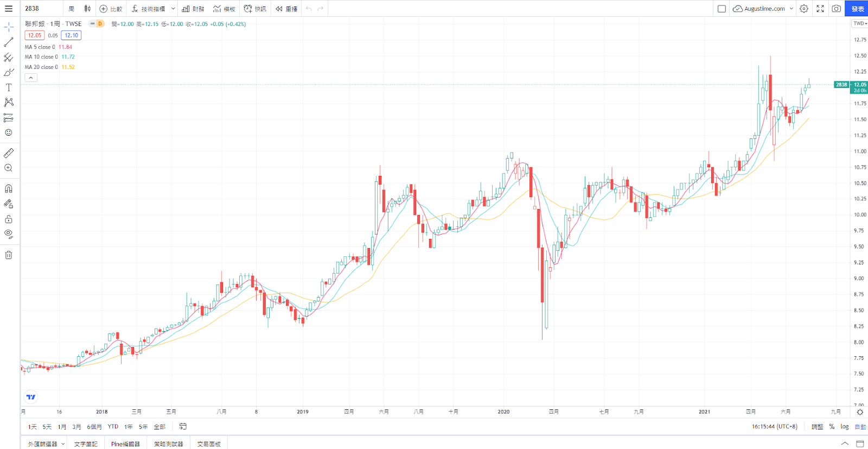Viewport: 868px width, 449px height.
Task: Click the red 12.05 sell price button
Action: (35, 35)
